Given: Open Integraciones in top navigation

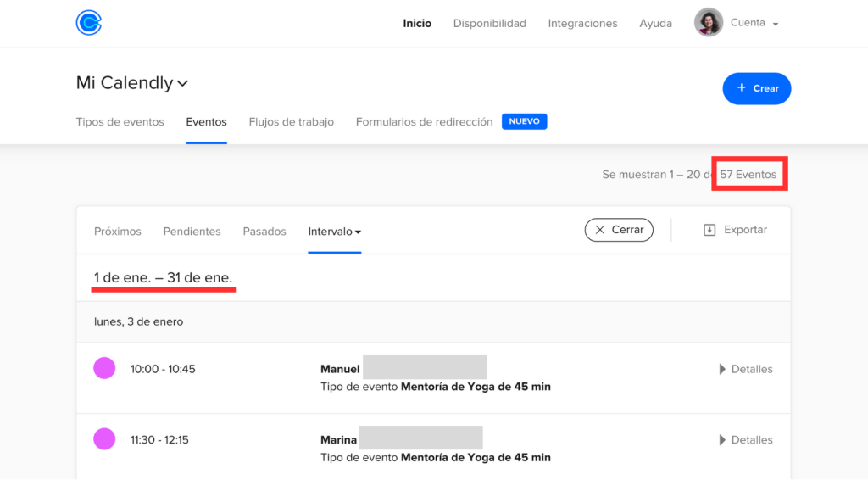Looking at the screenshot, I should click(582, 23).
